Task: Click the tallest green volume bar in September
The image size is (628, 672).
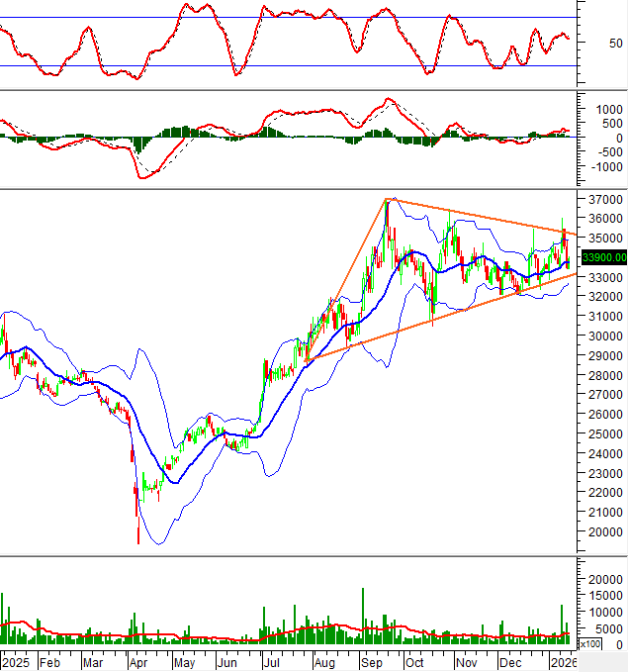Action: pos(363,614)
